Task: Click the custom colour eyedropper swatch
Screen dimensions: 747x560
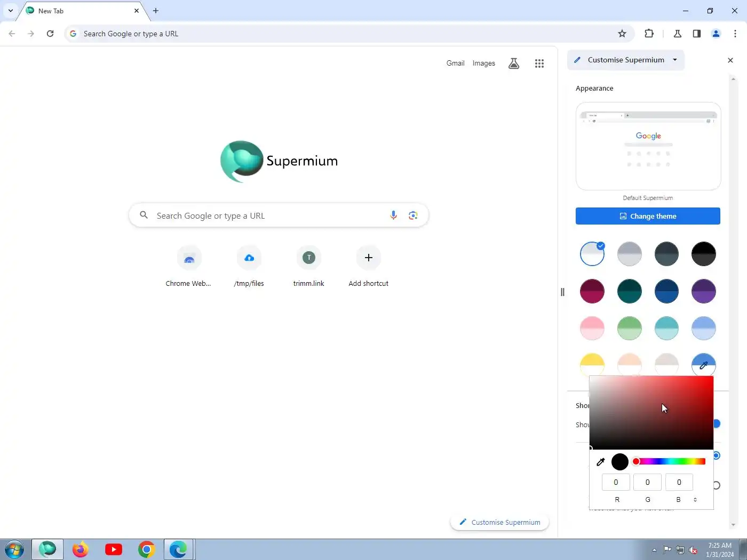Action: pos(704,365)
